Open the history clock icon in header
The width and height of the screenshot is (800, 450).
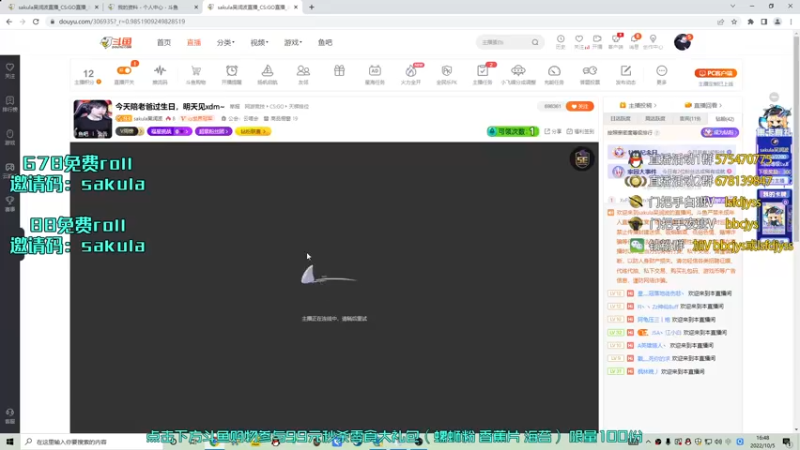[561, 39]
